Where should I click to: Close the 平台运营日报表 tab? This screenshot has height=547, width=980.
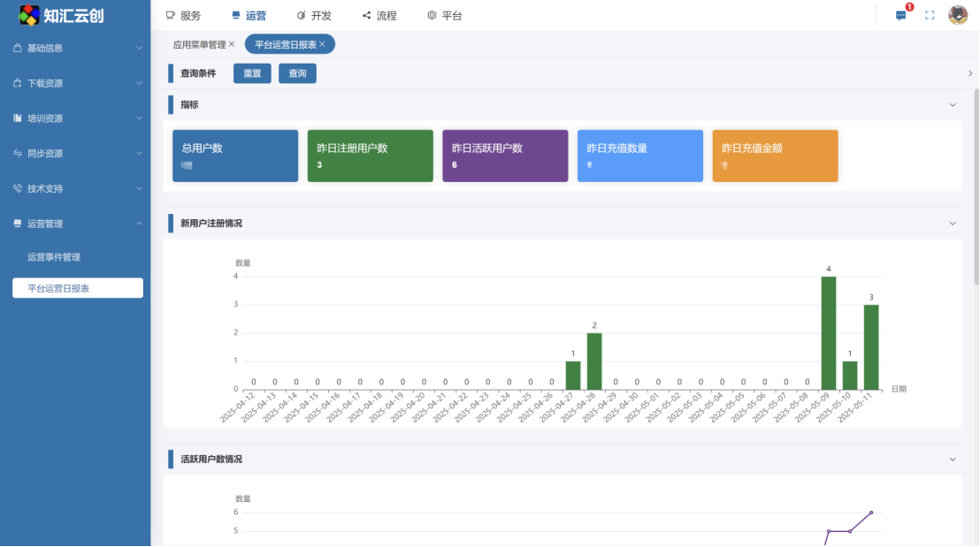tap(322, 43)
